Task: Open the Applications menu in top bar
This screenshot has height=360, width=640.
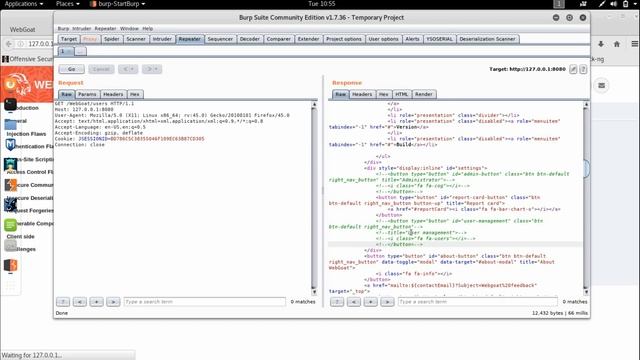Action: click(x=24, y=4)
